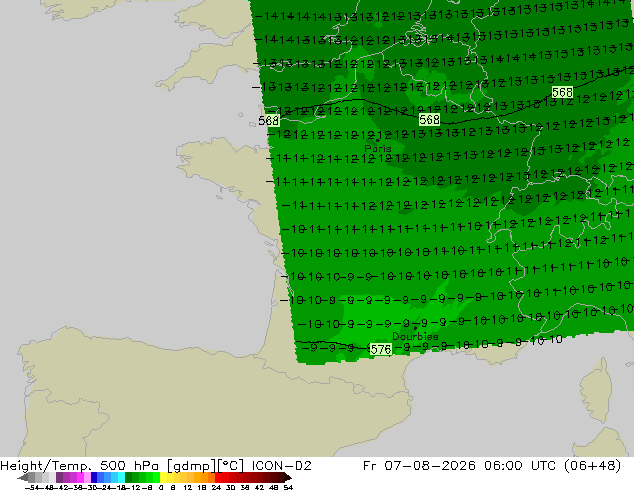Click the (06+48) forecast hour text
The image size is (634, 490).
tap(591, 466)
